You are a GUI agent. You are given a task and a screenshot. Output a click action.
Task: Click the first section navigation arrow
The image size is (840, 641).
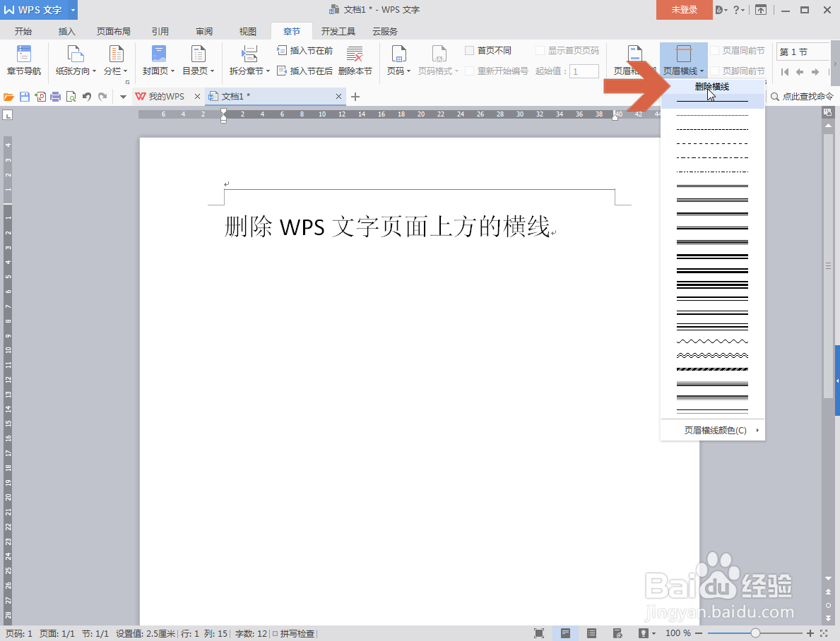tap(785, 72)
